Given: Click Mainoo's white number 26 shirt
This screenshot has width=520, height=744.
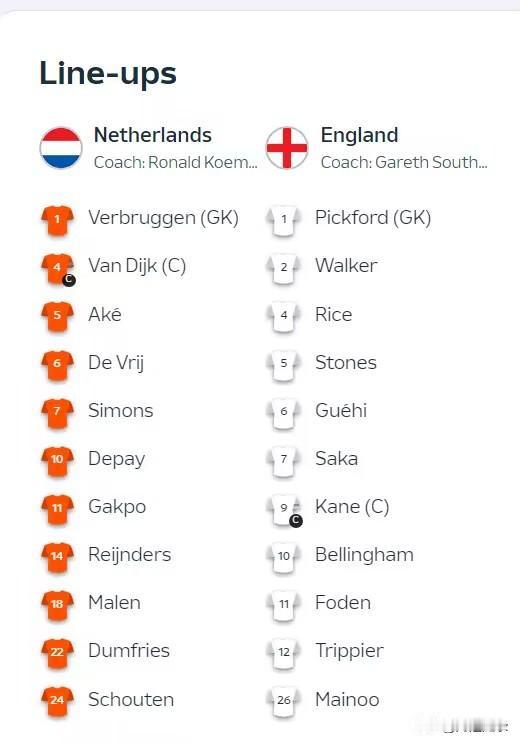Looking at the screenshot, I should pyautogui.click(x=284, y=701).
